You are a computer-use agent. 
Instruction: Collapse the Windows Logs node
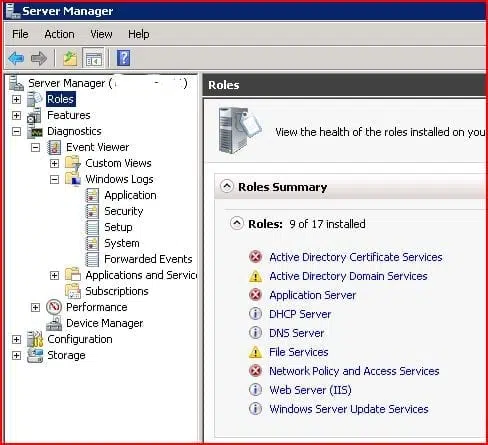pos(54,179)
